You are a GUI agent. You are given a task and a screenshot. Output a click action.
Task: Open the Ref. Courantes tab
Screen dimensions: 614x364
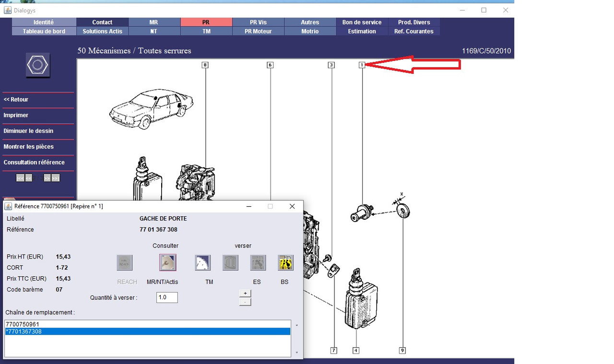point(414,31)
